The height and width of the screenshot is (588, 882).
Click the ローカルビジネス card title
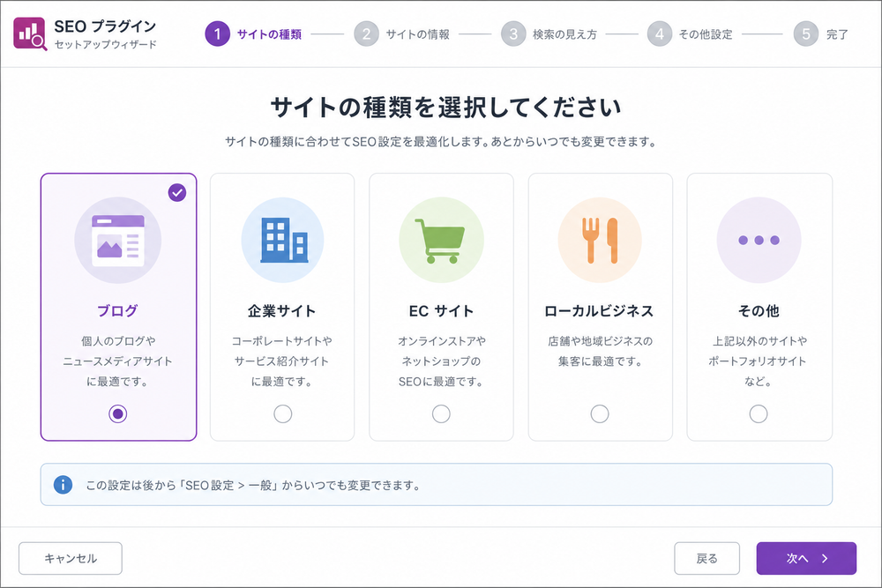pos(599,311)
